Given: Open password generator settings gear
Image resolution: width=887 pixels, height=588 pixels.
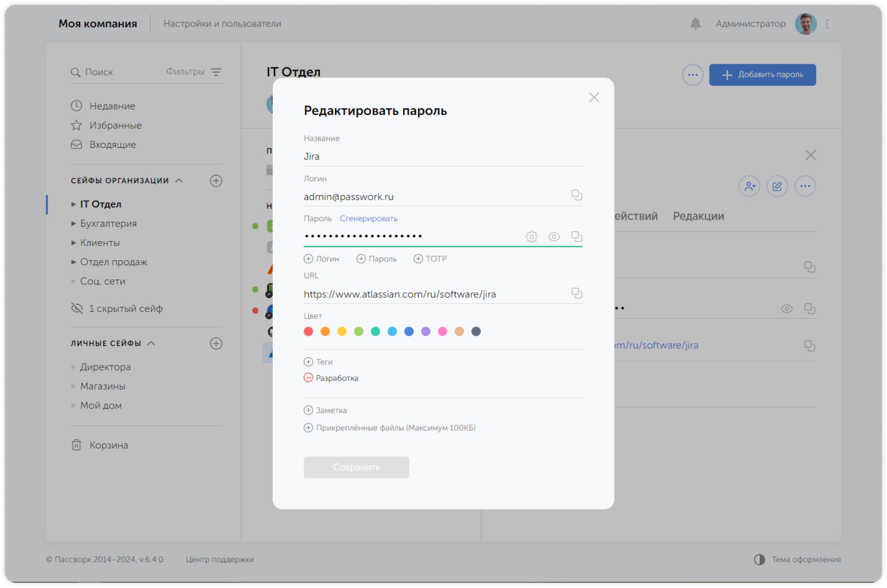Looking at the screenshot, I should 531,237.
